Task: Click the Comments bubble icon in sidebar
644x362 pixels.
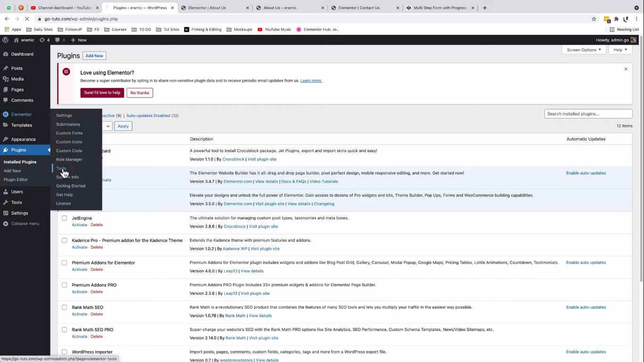Action: click(x=6, y=100)
